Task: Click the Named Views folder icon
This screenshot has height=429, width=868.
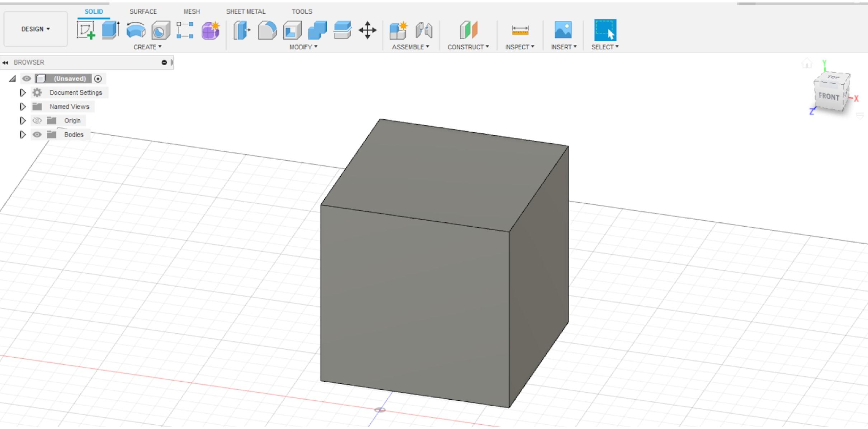Action: click(37, 107)
